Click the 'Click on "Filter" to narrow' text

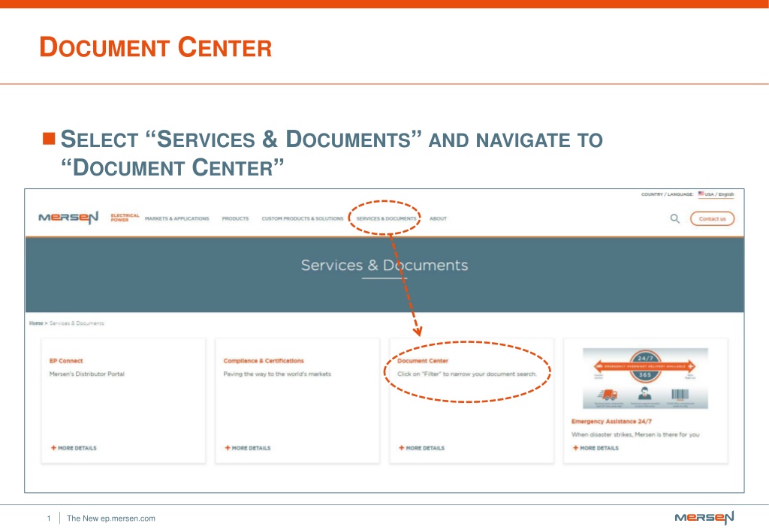pos(467,374)
